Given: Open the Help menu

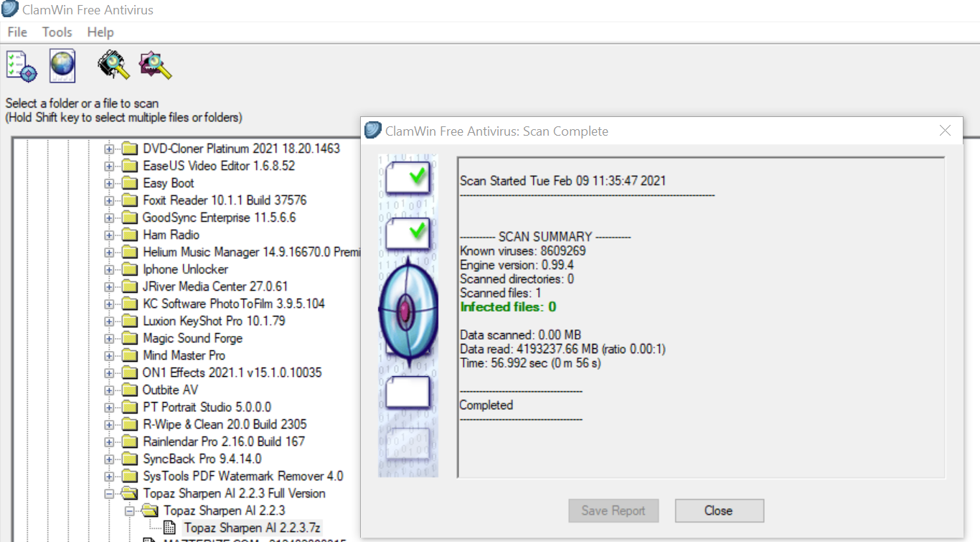Looking at the screenshot, I should pyautogui.click(x=100, y=32).
